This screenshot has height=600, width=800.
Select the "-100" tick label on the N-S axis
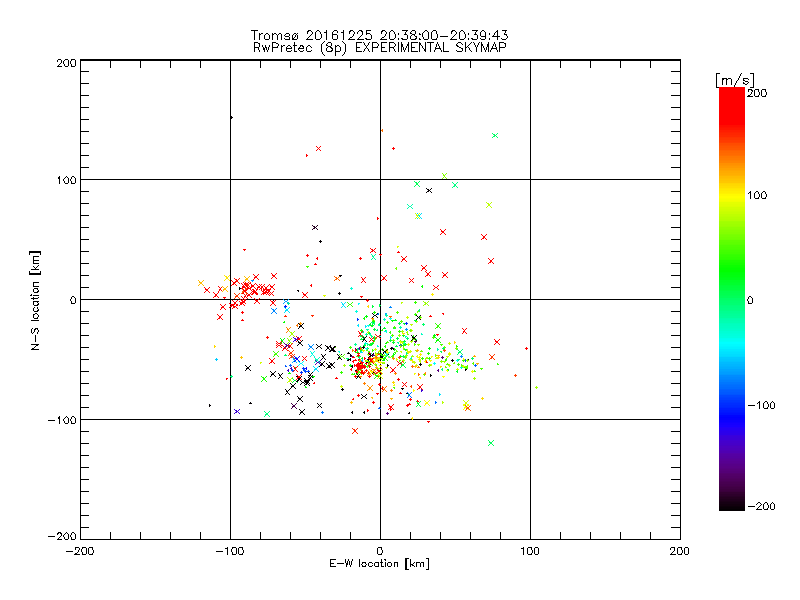pyautogui.click(x=62, y=420)
